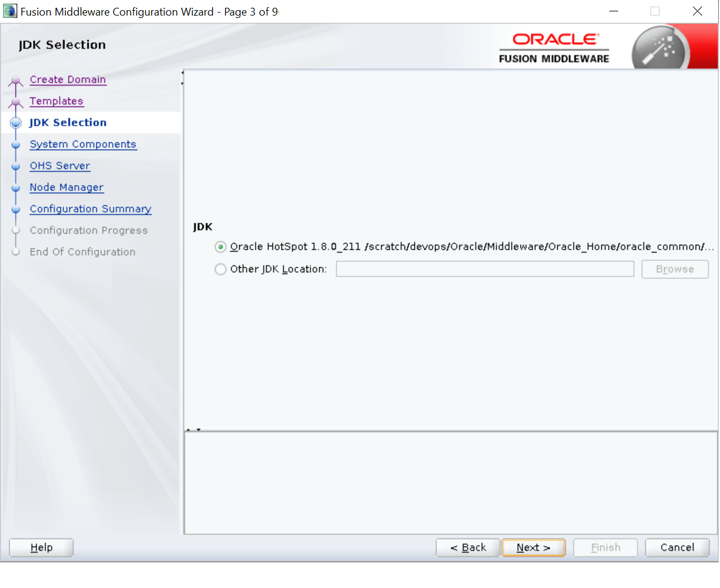Click the Back button
The height and width of the screenshot is (588, 720).
(x=468, y=547)
